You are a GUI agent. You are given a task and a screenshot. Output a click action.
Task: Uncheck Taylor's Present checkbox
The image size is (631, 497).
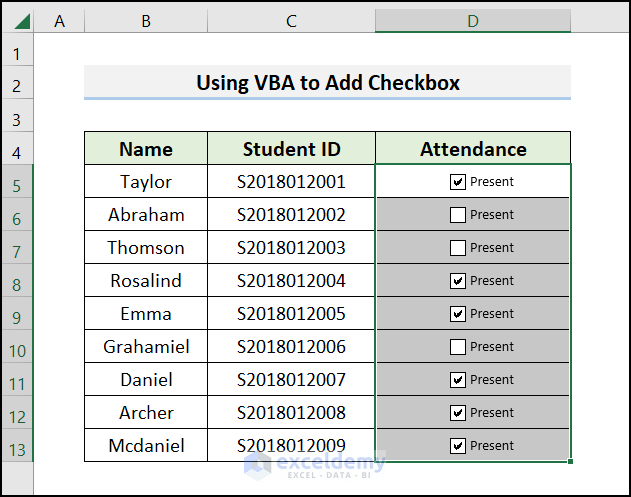458,182
